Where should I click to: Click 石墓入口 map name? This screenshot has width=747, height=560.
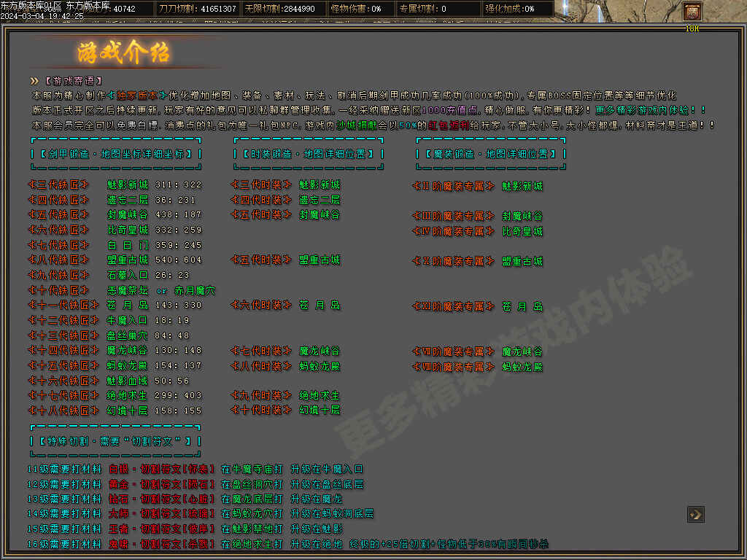pos(127,275)
